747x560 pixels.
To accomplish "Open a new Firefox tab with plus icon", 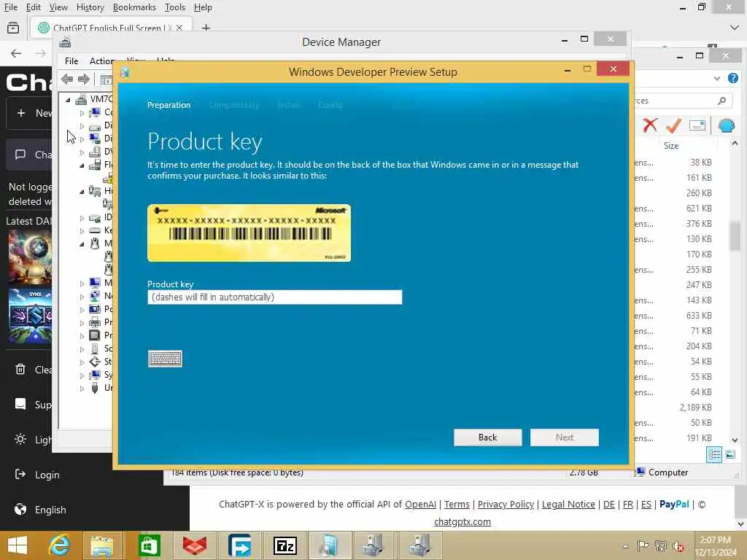I will (x=206, y=28).
